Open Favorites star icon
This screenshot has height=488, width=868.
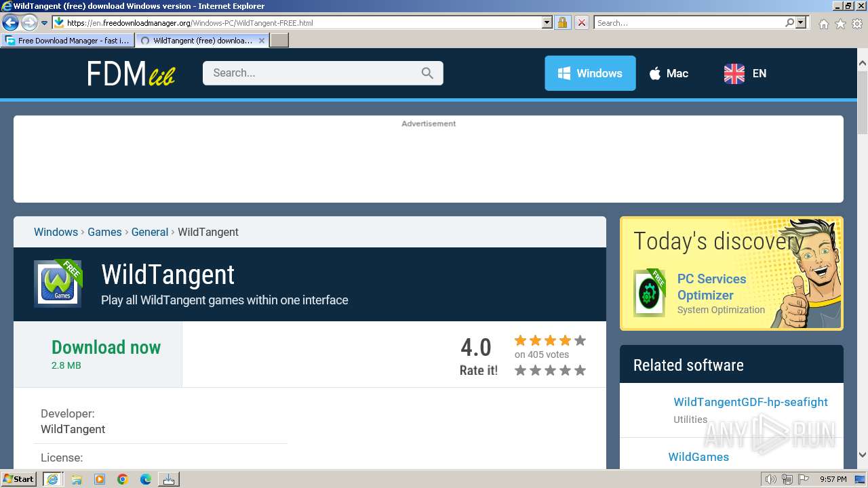(x=840, y=24)
